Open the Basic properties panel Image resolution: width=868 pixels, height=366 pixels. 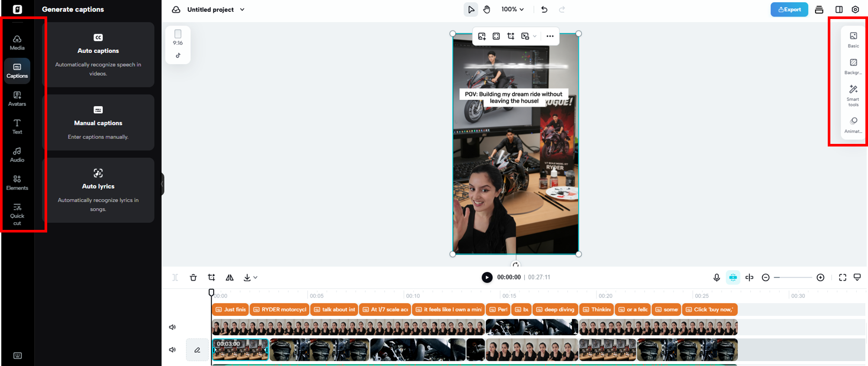point(853,39)
